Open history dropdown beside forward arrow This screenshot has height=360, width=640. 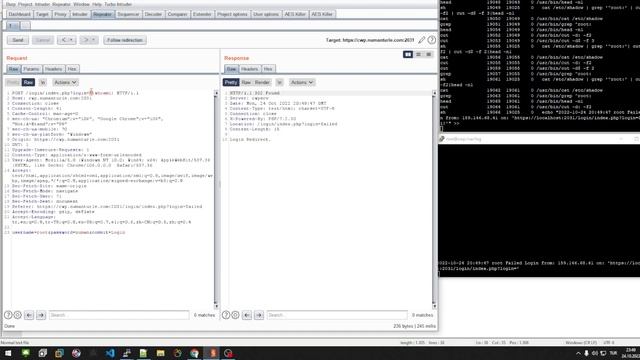tap(94, 40)
